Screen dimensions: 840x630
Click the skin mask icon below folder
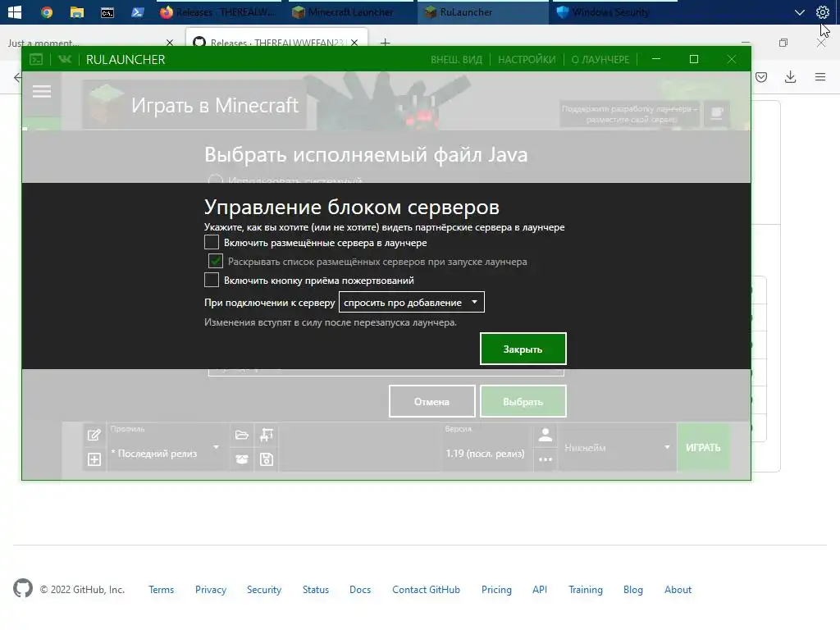242,459
